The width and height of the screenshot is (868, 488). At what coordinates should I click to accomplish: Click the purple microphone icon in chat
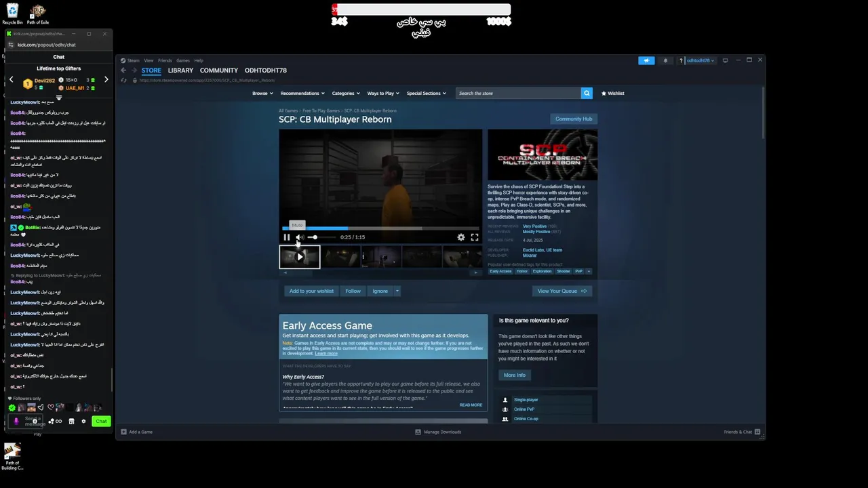point(16,421)
